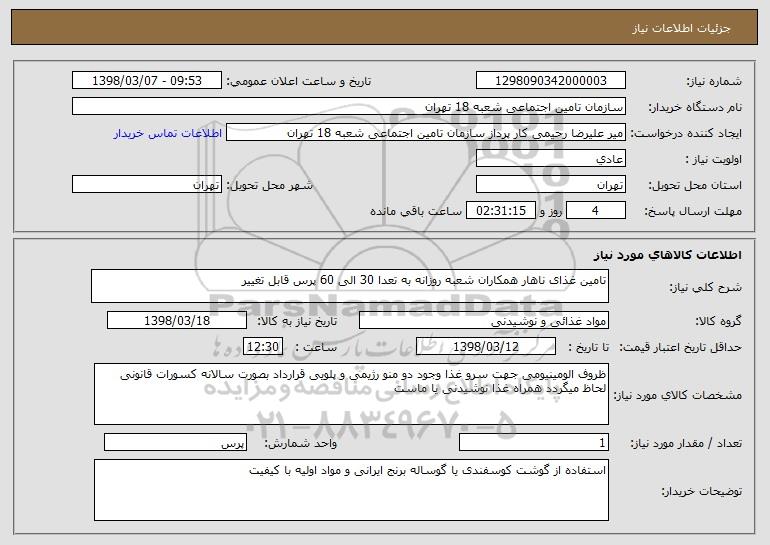The height and width of the screenshot is (545, 770).
Task: Click quantity field showing 1
Action: (x=534, y=442)
